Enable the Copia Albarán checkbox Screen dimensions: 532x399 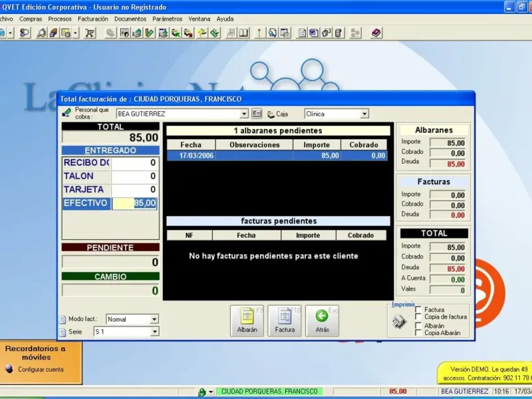click(x=418, y=333)
